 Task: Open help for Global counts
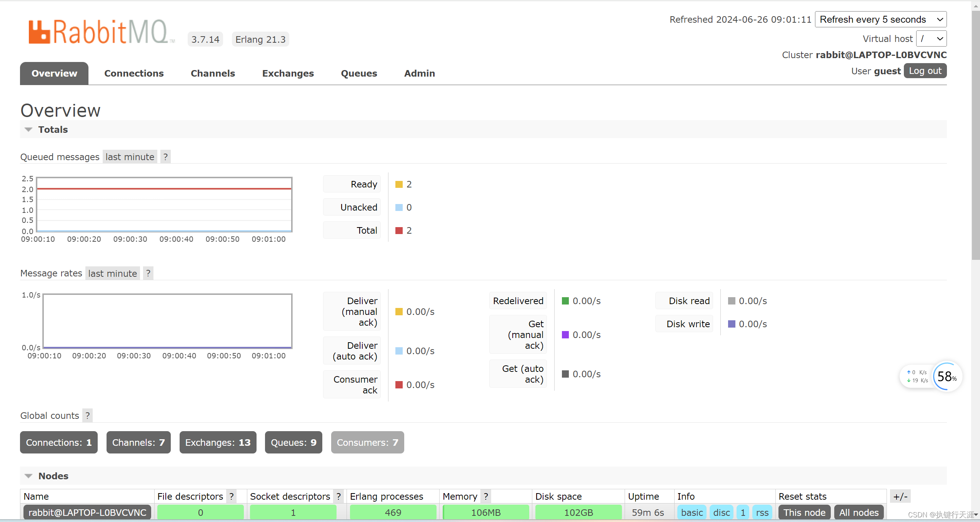pos(88,416)
